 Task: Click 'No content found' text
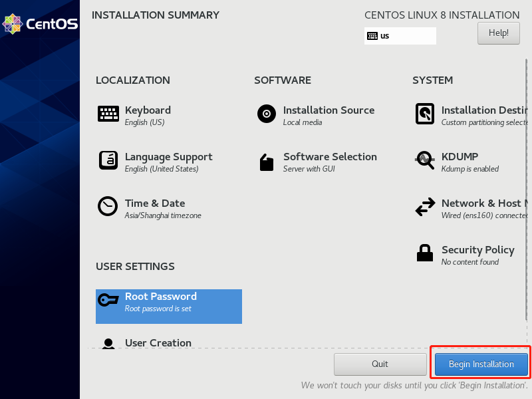[x=470, y=262]
